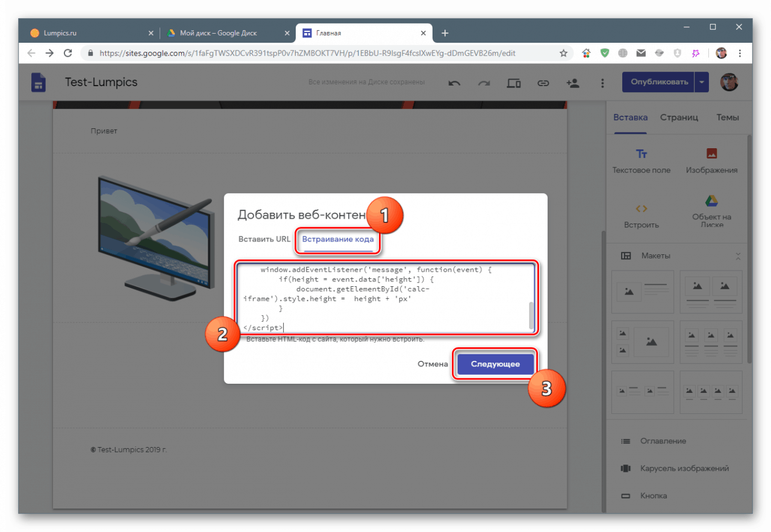Open the green shield extension

pos(604,53)
